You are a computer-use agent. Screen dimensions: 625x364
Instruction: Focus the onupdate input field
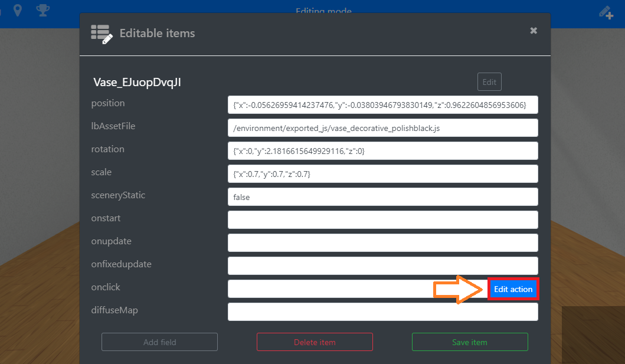382,243
